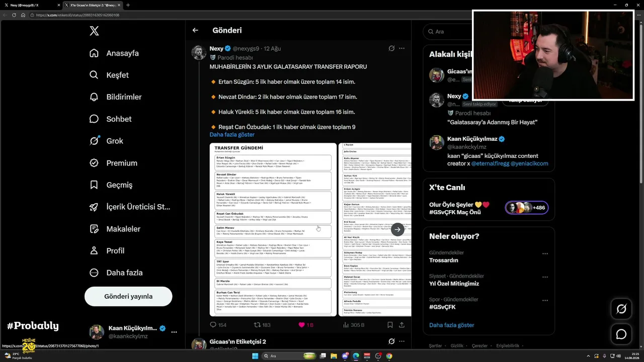Share Nexy's post via share icon
Screen dimensions: 644x362
tap(401, 325)
